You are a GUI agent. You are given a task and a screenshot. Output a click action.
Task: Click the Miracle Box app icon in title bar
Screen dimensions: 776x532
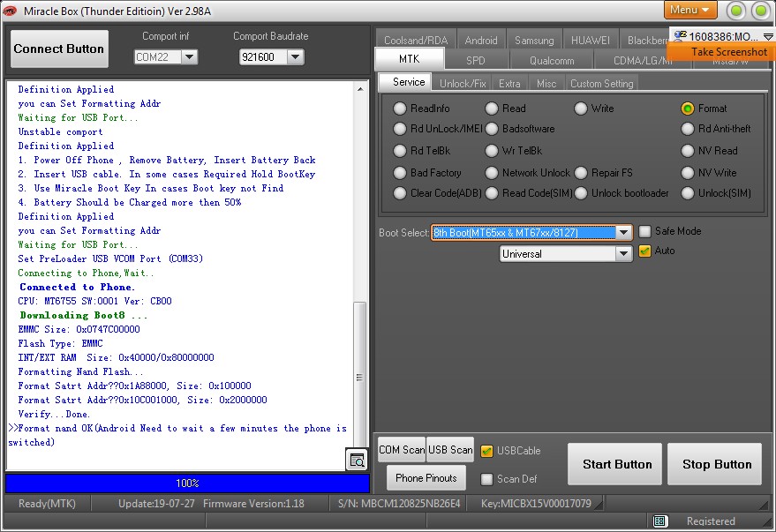point(10,11)
